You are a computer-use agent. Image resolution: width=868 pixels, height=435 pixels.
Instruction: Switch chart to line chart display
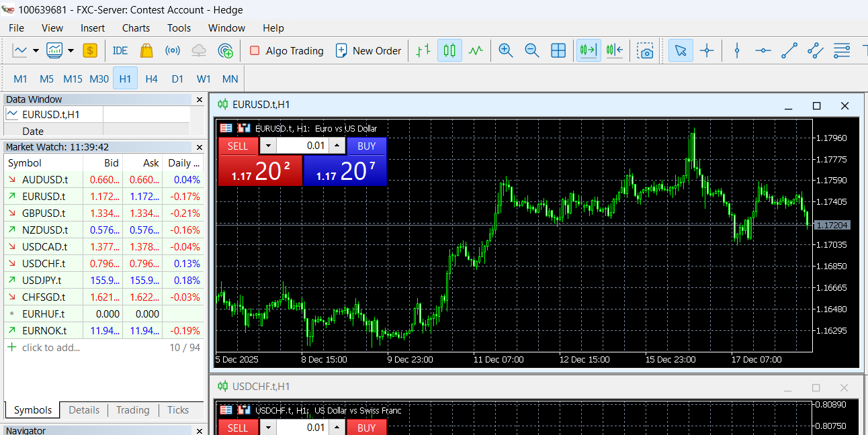(476, 50)
